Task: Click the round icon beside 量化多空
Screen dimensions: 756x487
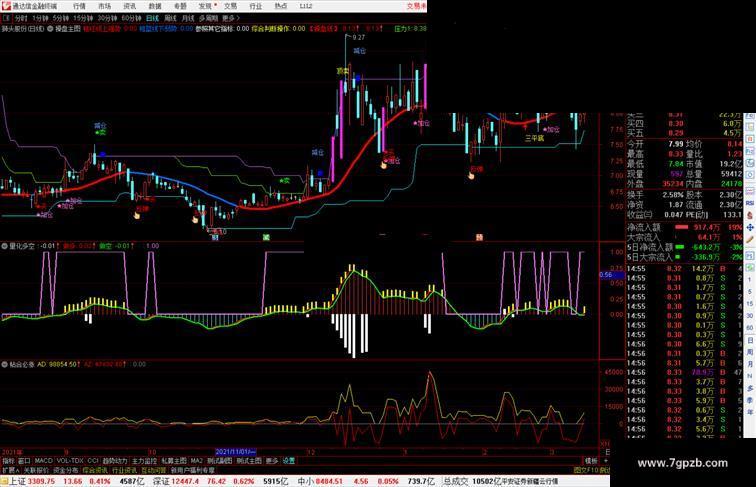Action: tap(4, 246)
